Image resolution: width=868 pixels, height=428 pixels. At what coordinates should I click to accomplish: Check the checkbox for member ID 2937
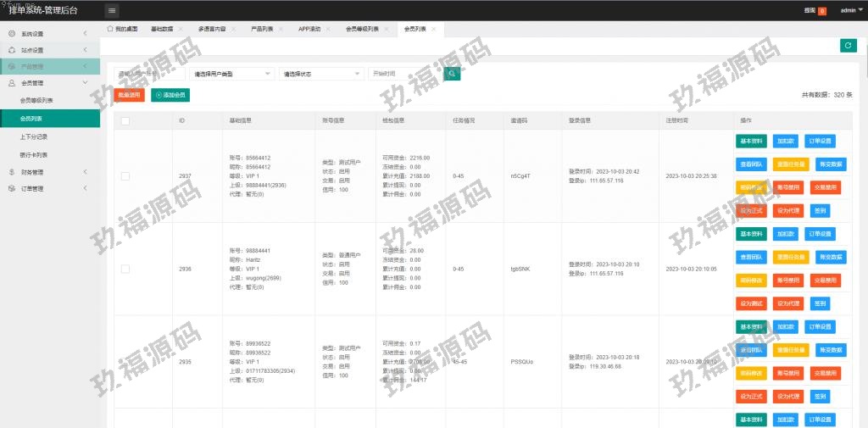coord(125,176)
